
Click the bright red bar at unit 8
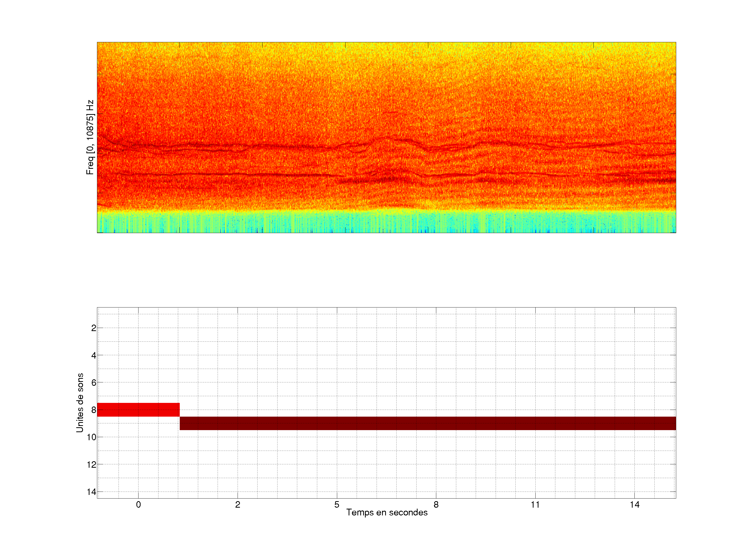point(138,409)
